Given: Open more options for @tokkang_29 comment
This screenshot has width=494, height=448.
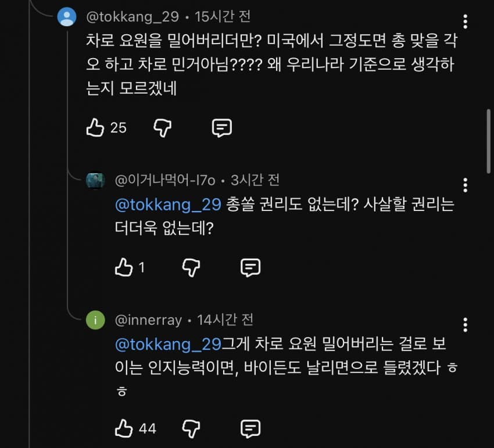Looking at the screenshot, I should [466, 22].
